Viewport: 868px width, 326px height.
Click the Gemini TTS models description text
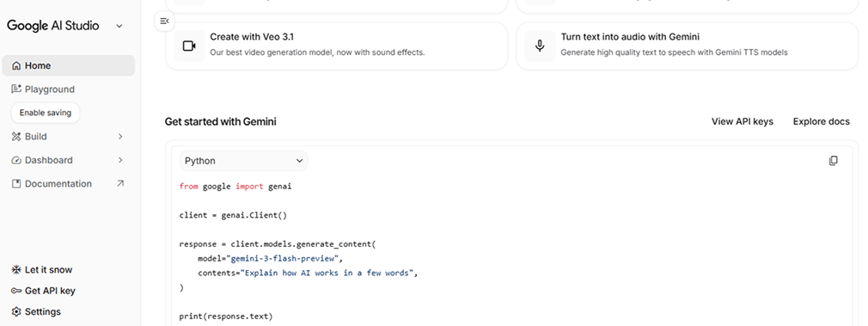674,52
